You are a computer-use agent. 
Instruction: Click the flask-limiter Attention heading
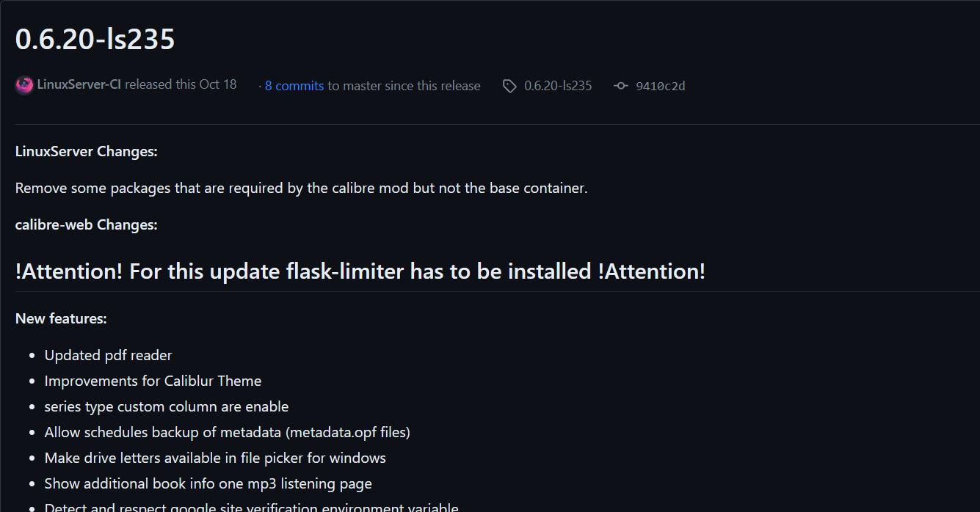tap(360, 271)
